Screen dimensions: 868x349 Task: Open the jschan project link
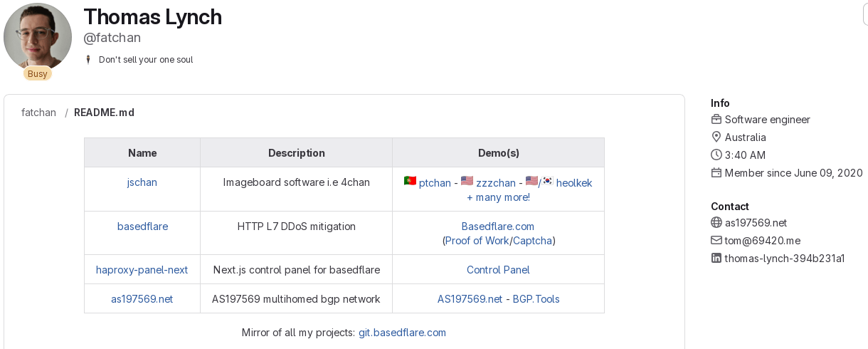[x=142, y=182]
